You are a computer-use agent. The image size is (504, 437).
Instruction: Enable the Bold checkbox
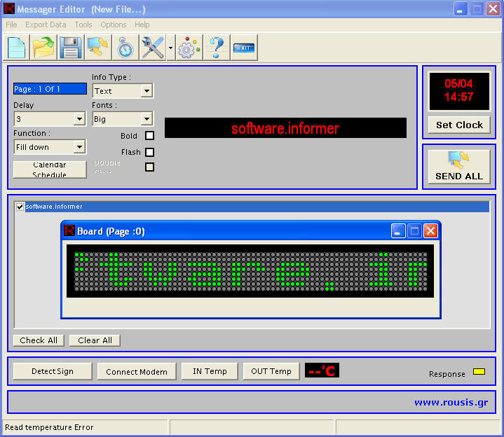[149, 136]
